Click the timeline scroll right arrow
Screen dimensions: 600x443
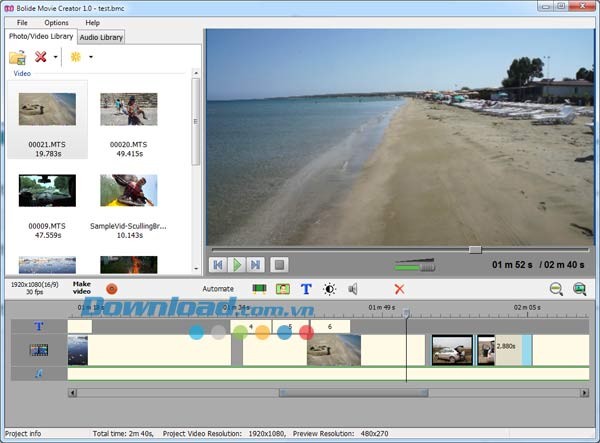584,393
